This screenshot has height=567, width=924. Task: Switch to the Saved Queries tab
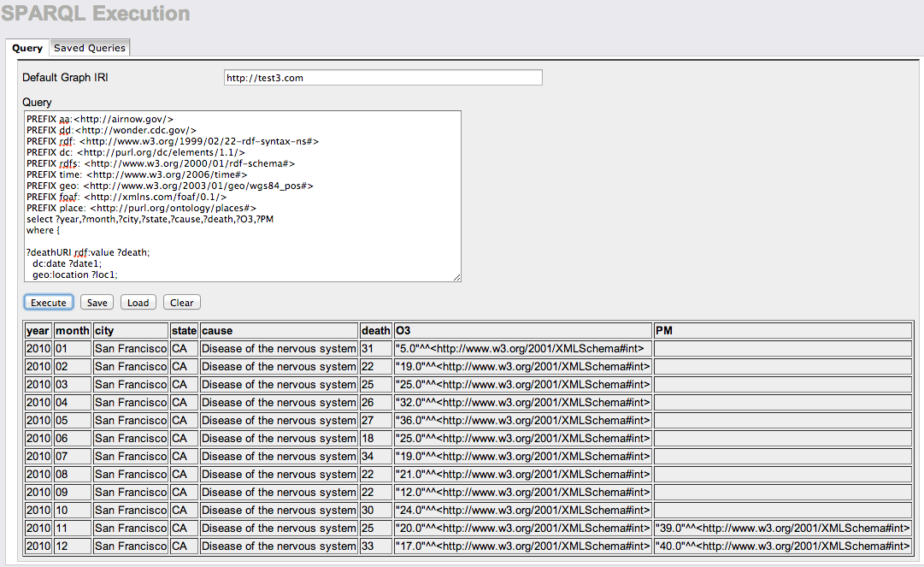pos(89,48)
